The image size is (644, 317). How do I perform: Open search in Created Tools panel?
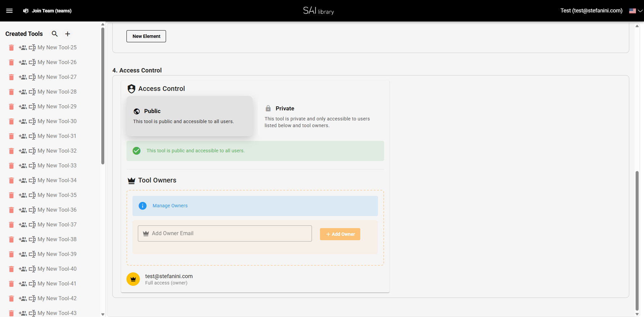click(55, 34)
